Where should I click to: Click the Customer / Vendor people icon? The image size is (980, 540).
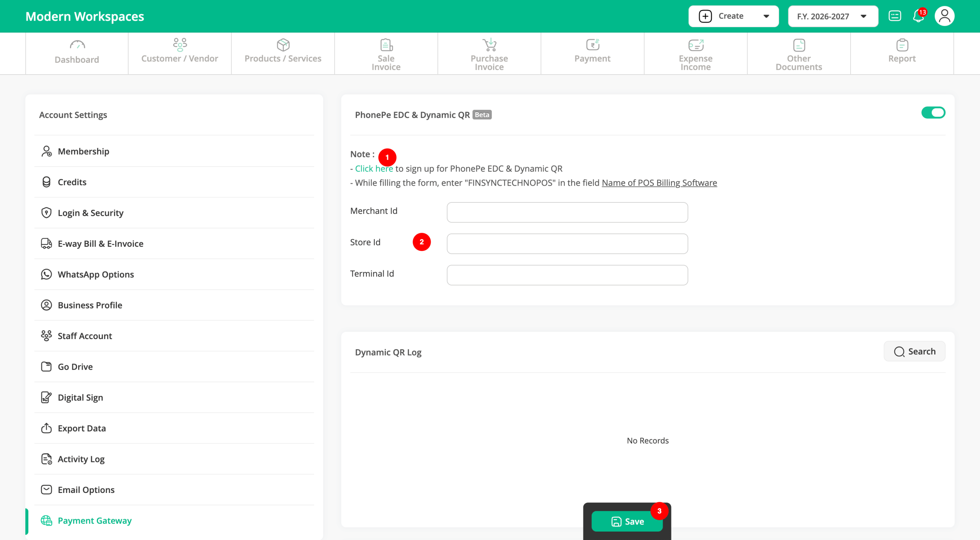(180, 45)
